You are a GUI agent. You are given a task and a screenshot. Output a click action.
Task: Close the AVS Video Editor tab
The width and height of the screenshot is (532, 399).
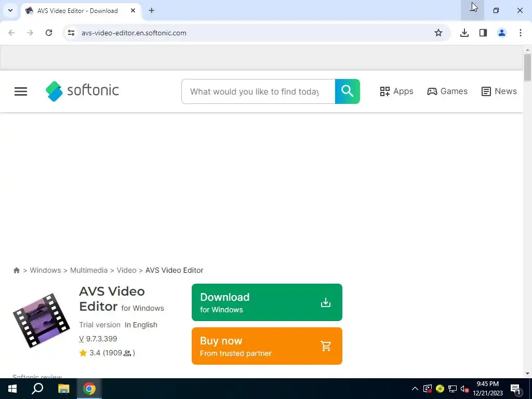click(x=133, y=10)
